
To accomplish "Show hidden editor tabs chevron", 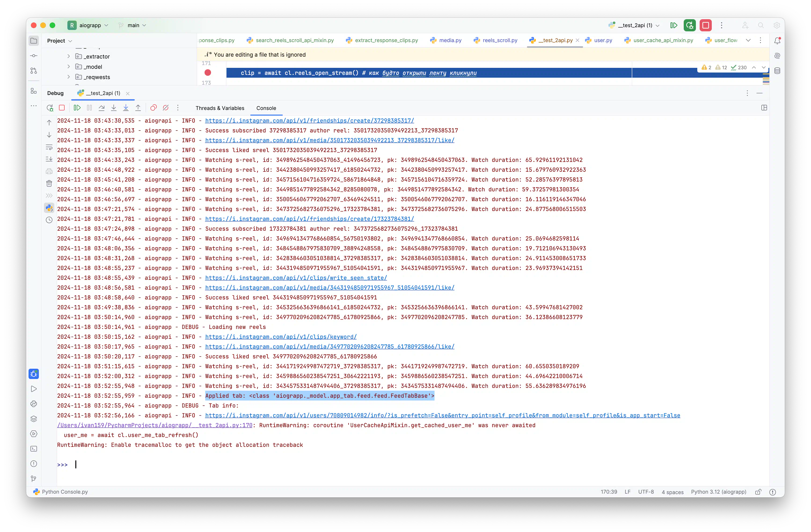I will 748,40.
